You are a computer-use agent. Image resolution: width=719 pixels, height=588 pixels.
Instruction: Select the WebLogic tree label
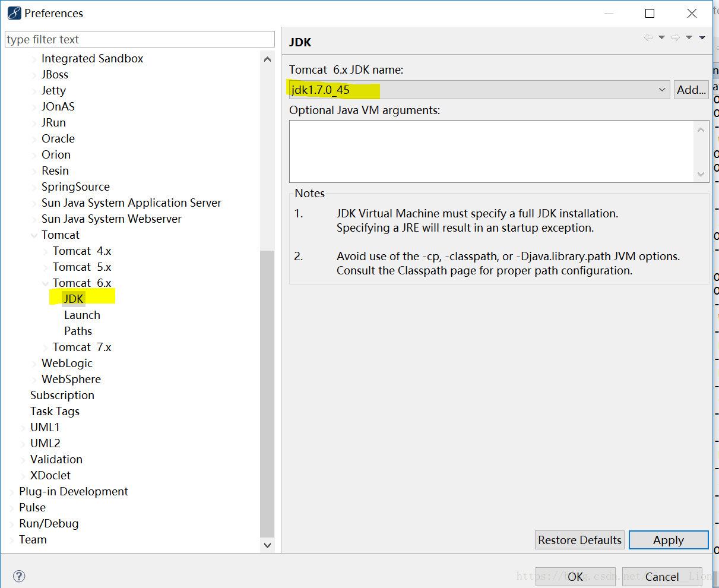click(67, 363)
